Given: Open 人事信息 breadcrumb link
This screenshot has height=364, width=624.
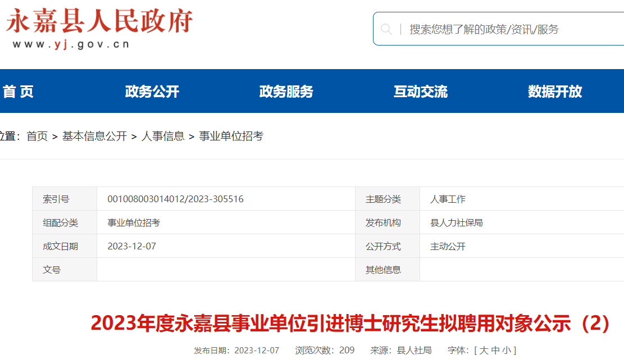Looking at the screenshot, I should 163,136.
